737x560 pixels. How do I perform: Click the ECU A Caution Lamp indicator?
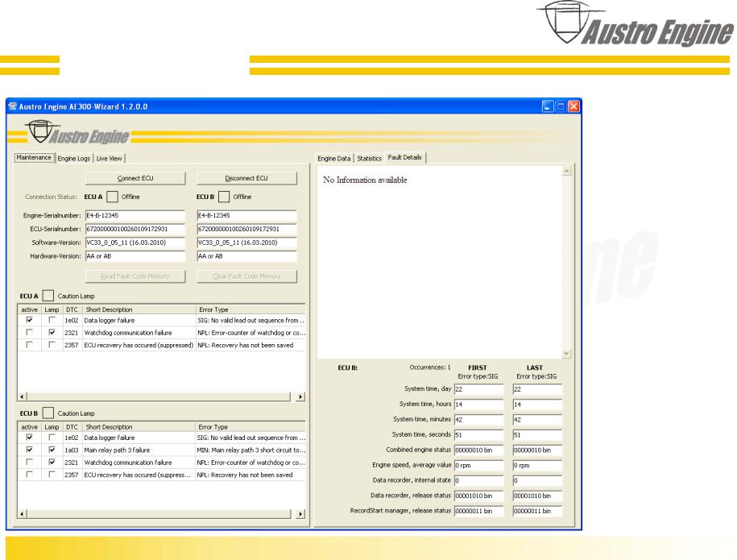click(48, 296)
